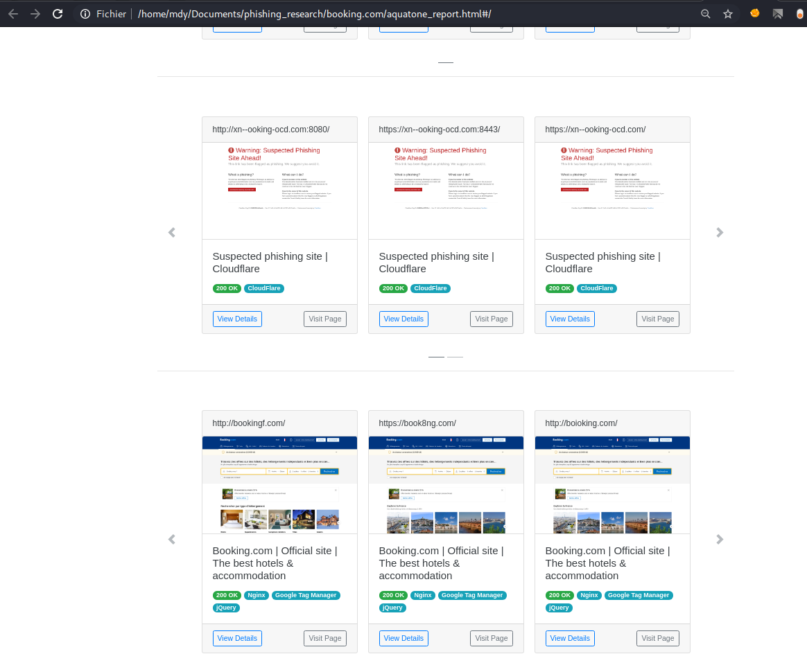View Details for boioking.com
The height and width of the screenshot is (672, 807).
click(570, 638)
